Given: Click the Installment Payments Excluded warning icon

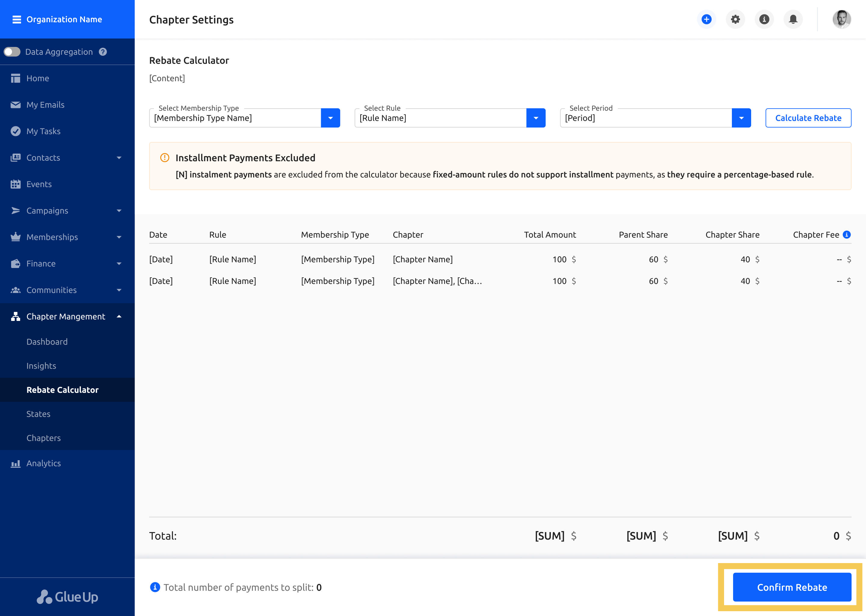Looking at the screenshot, I should pos(165,158).
